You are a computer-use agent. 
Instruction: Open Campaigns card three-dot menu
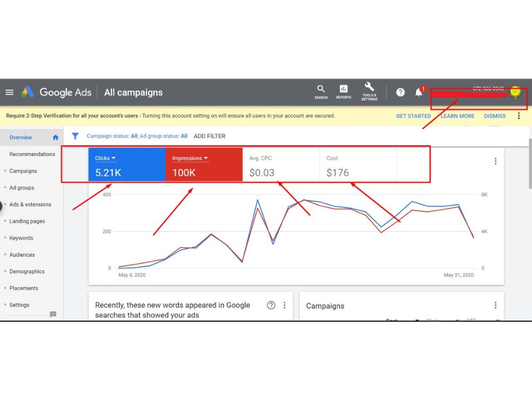pos(495,305)
